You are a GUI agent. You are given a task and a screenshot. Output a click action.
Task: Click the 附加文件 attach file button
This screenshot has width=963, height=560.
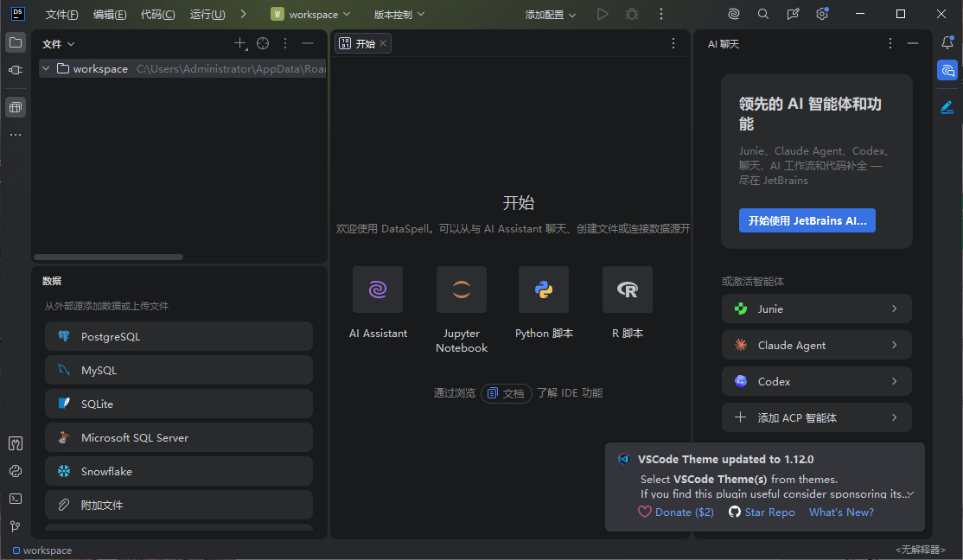(x=179, y=505)
